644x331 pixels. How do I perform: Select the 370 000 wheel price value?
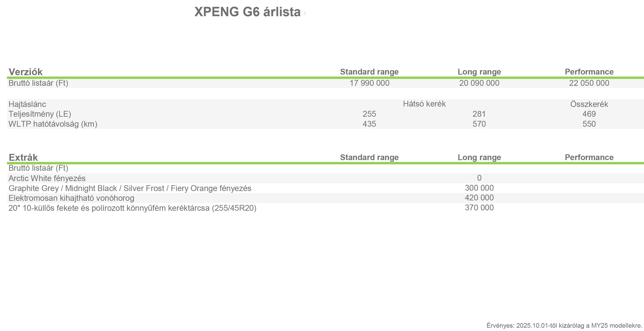tap(479, 208)
